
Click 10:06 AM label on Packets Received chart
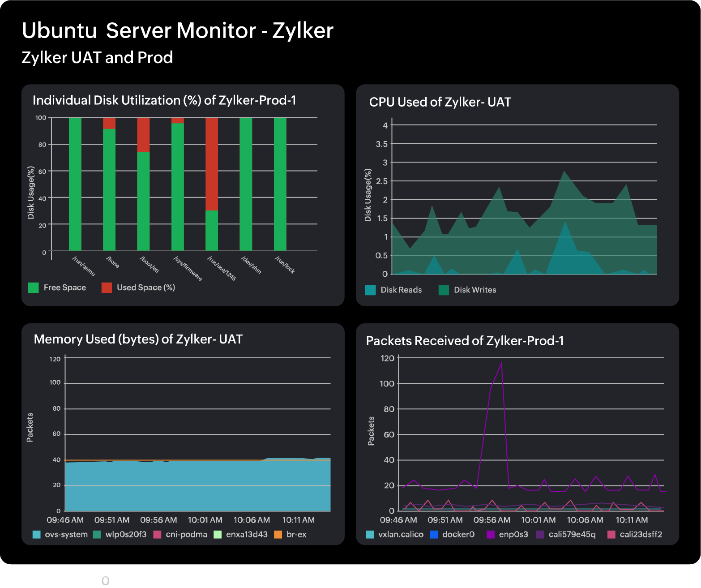585,520
